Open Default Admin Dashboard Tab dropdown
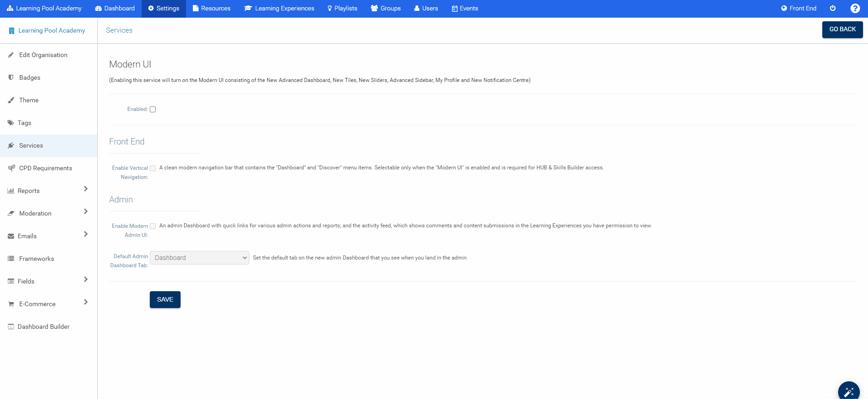Image resolution: width=868 pixels, height=399 pixels. 199,258
